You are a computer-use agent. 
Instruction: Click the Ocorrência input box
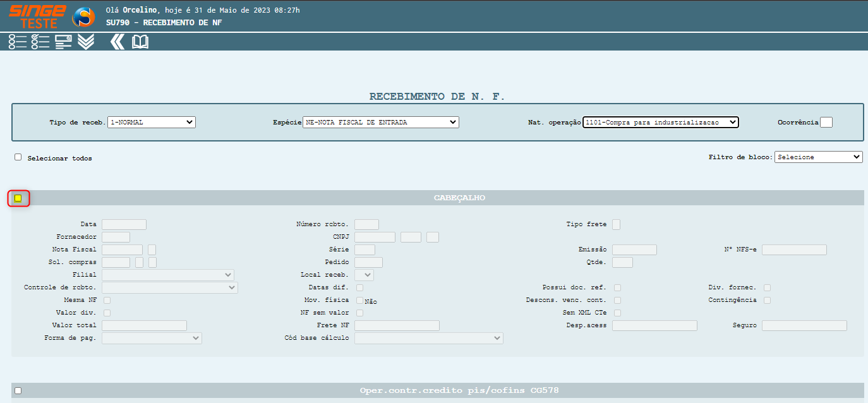[x=826, y=122]
